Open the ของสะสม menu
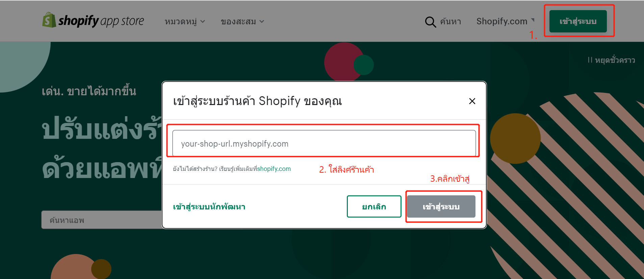This screenshot has width=644, height=279. [x=242, y=22]
